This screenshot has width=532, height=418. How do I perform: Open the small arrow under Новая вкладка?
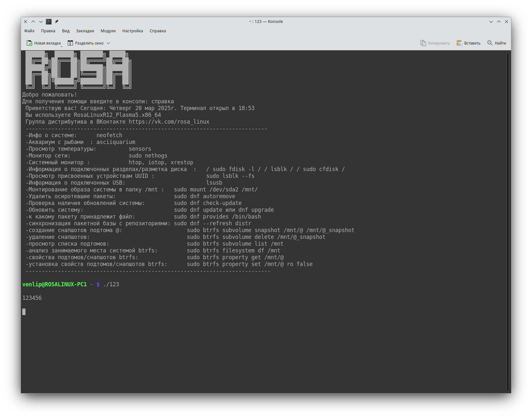point(62,46)
